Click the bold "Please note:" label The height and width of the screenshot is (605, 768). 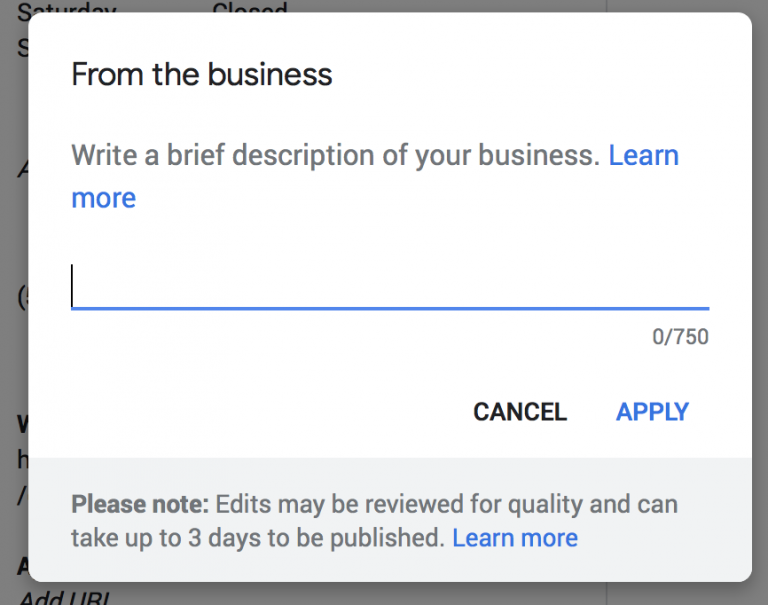point(139,503)
